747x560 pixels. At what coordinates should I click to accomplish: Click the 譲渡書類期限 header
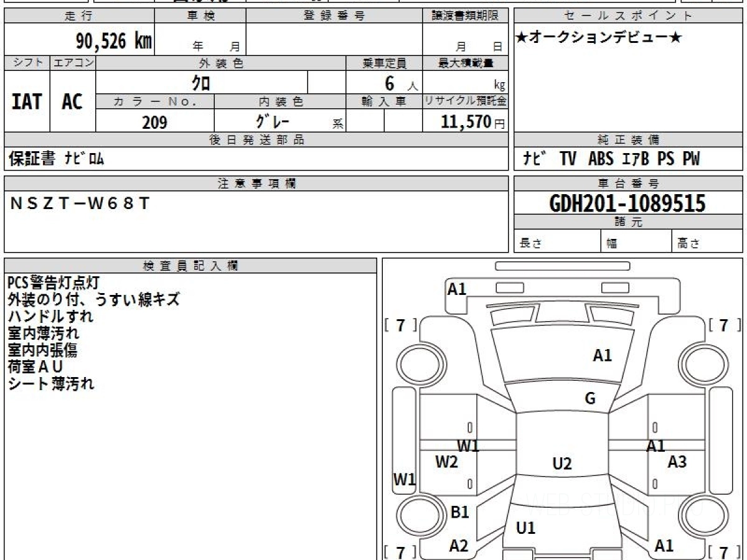tap(466, 16)
